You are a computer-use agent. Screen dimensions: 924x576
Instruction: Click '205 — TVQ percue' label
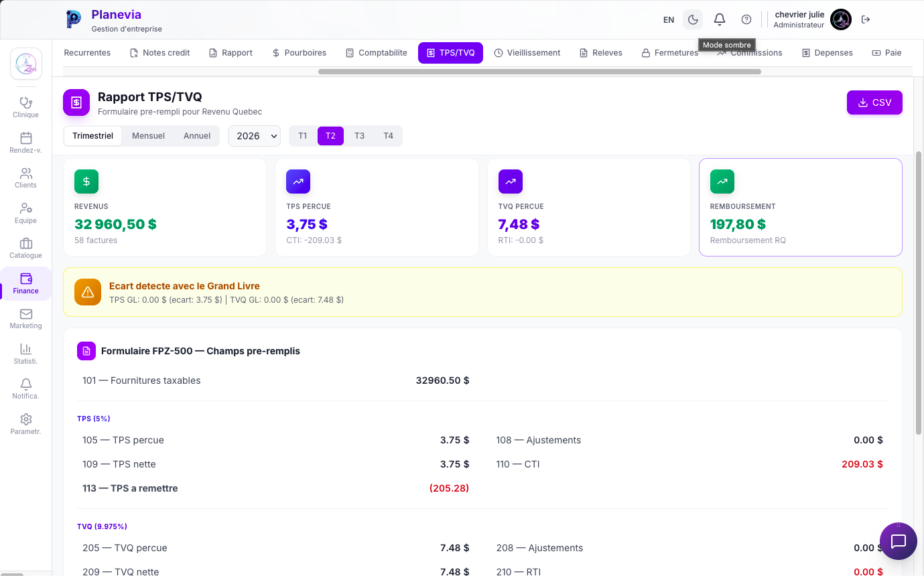click(x=125, y=548)
